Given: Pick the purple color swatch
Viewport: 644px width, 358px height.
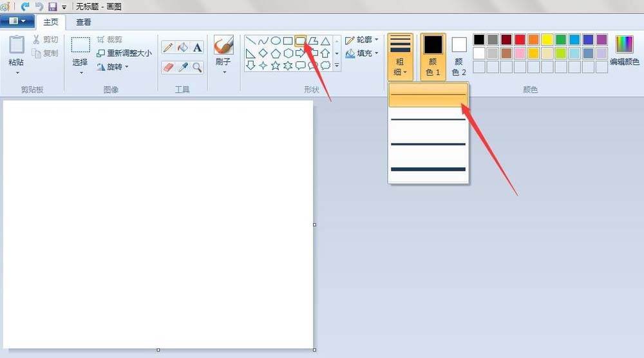Looking at the screenshot, I should [x=601, y=39].
